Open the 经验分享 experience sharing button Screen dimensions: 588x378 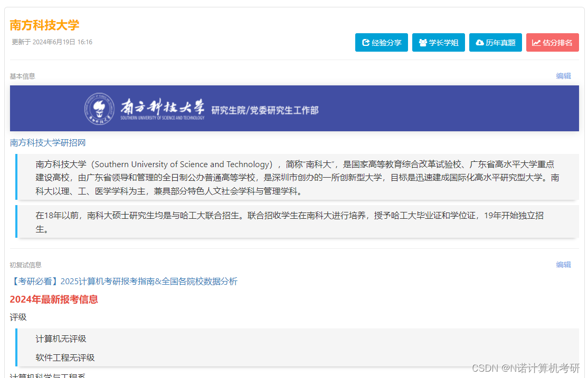[x=382, y=42]
